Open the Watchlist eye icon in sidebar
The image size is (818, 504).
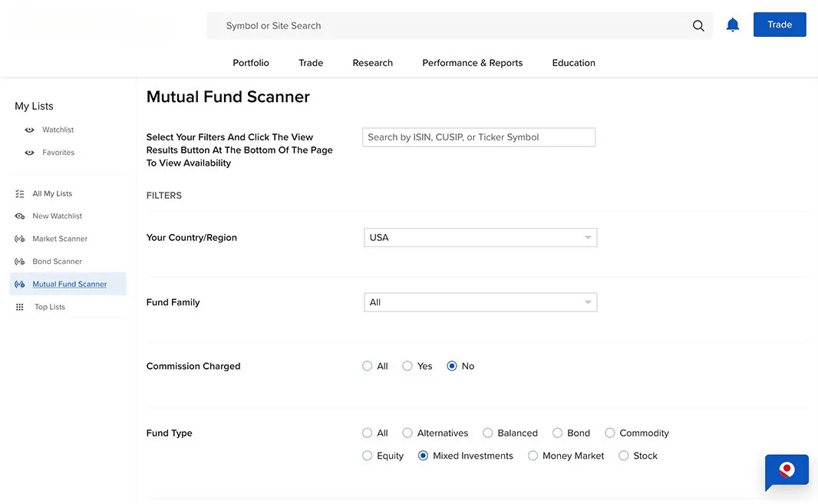click(x=28, y=129)
